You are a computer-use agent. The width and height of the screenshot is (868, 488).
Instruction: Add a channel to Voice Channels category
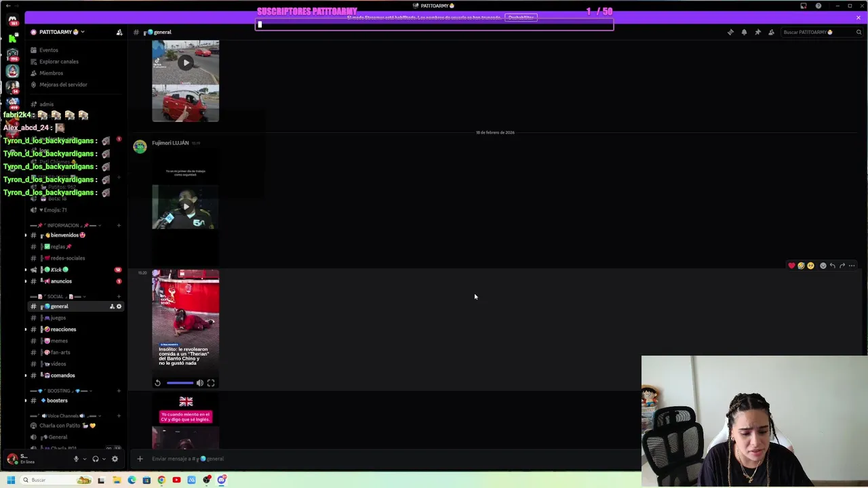click(x=119, y=415)
